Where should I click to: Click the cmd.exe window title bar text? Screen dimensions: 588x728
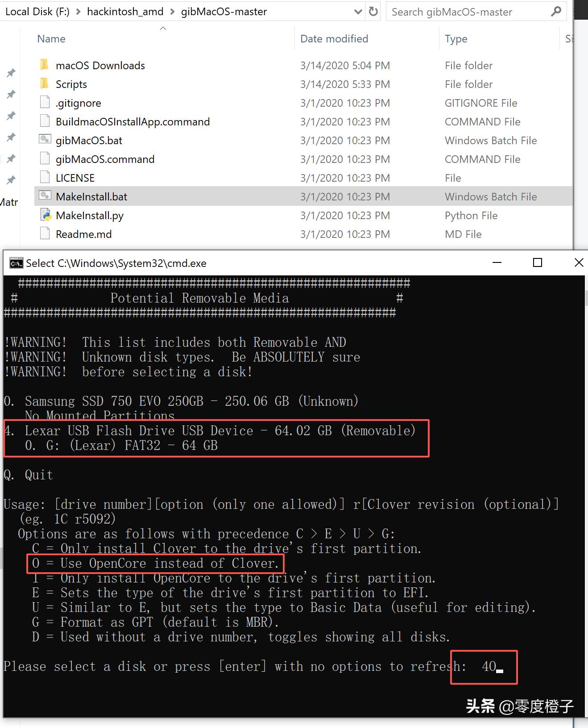[x=116, y=263]
